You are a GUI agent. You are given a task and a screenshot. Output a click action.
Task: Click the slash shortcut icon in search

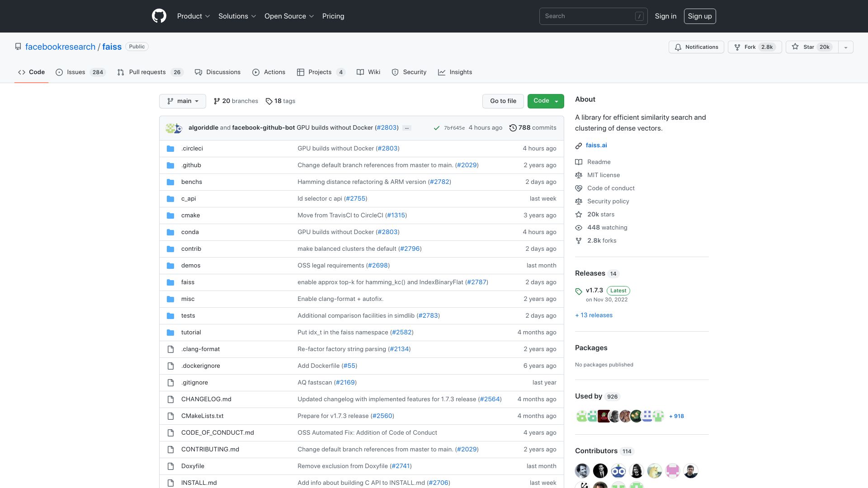click(x=639, y=16)
